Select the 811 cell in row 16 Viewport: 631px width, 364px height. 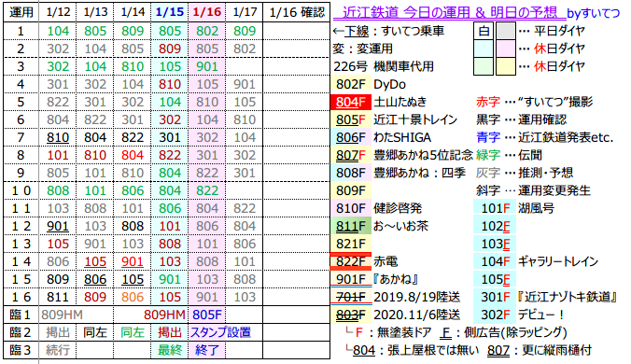58,297
